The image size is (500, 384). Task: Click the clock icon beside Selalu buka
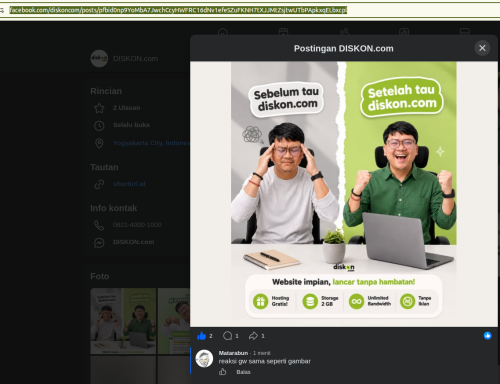99,125
